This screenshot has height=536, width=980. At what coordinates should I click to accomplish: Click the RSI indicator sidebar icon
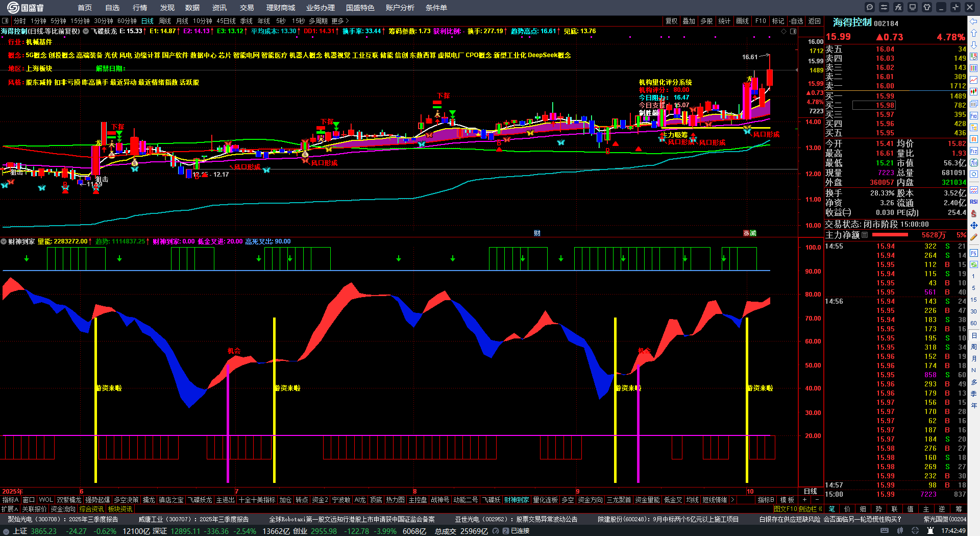point(974,202)
